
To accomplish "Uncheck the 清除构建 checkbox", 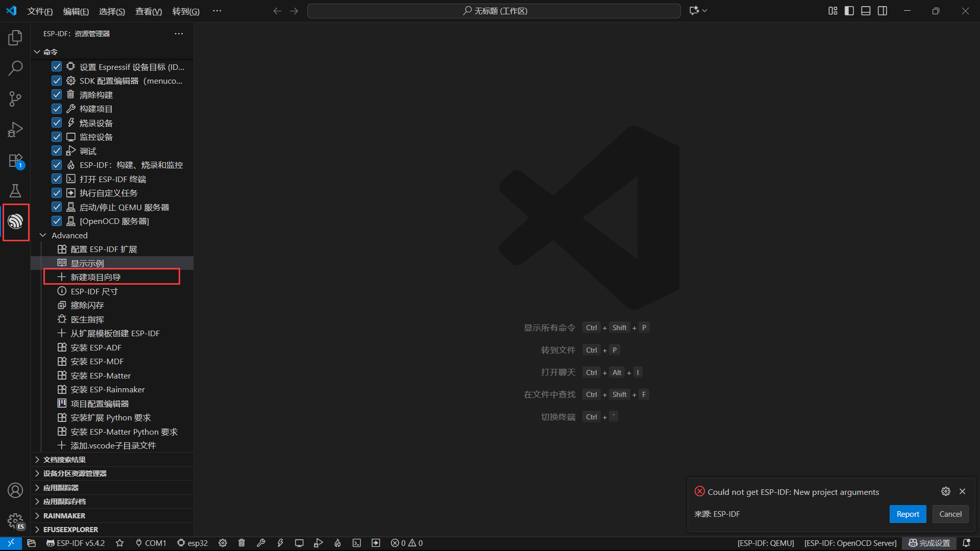I will (x=57, y=95).
